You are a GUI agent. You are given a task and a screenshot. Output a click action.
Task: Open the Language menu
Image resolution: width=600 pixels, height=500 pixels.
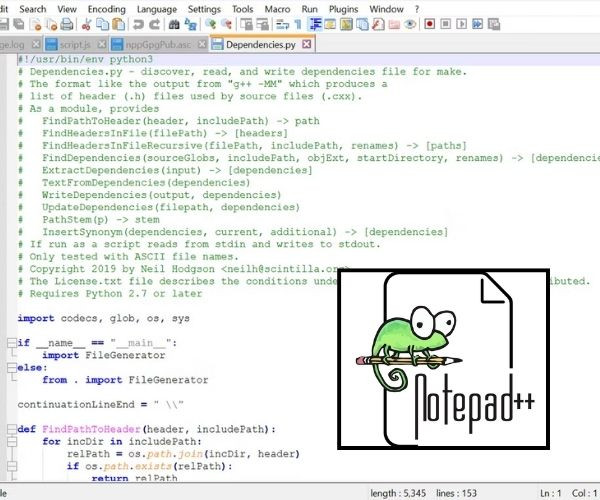pos(157,9)
